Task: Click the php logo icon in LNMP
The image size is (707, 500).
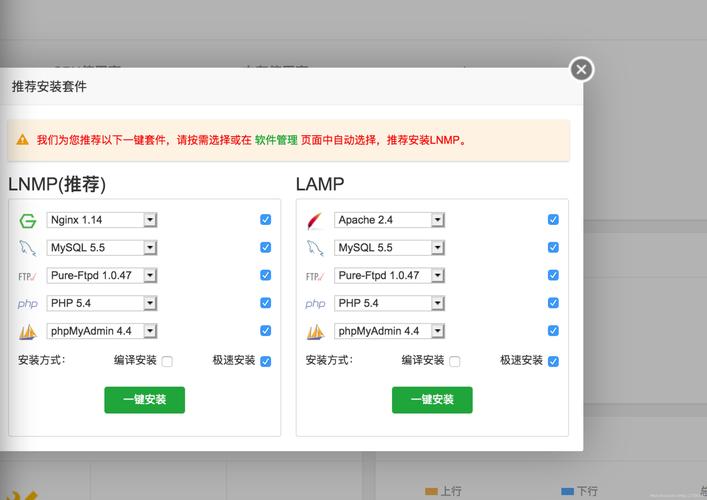Action: coord(28,304)
